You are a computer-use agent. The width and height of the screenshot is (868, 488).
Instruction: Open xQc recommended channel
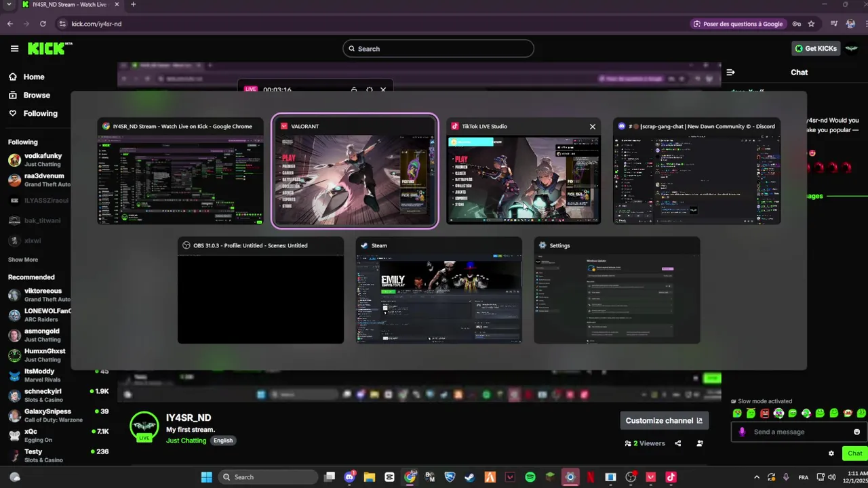click(x=58, y=435)
